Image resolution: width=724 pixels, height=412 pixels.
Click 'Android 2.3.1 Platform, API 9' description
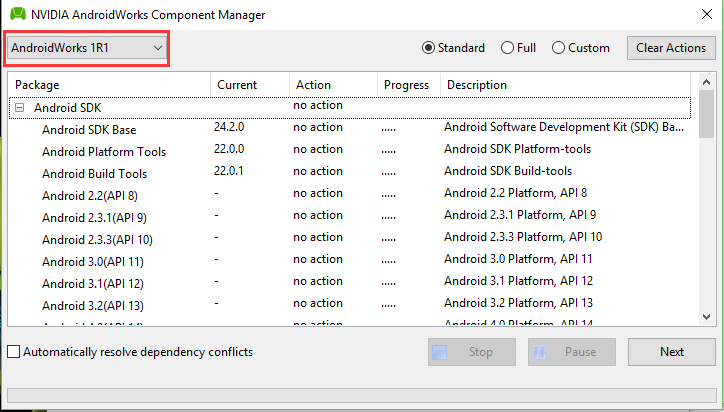point(520,215)
